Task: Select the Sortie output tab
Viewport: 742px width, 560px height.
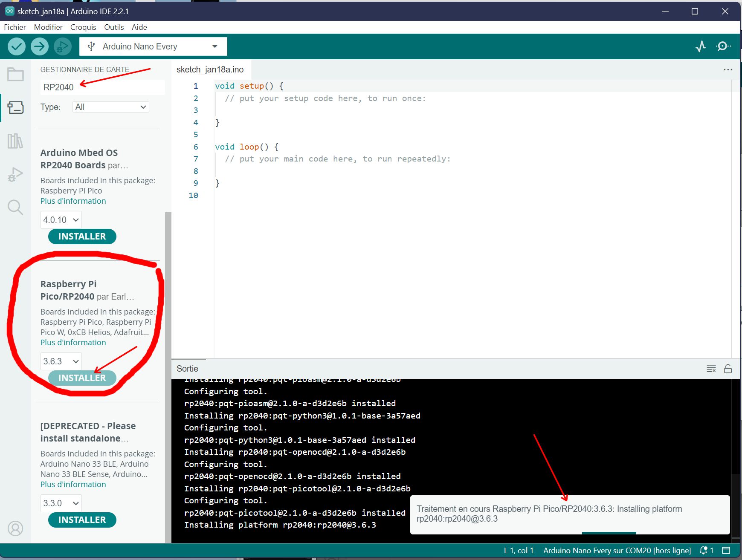Action: [x=188, y=369]
